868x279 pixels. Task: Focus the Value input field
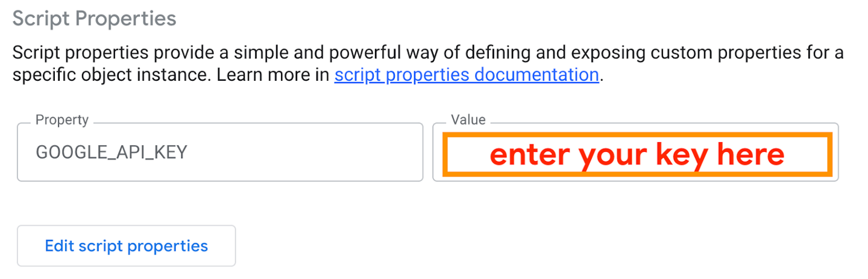pos(635,153)
